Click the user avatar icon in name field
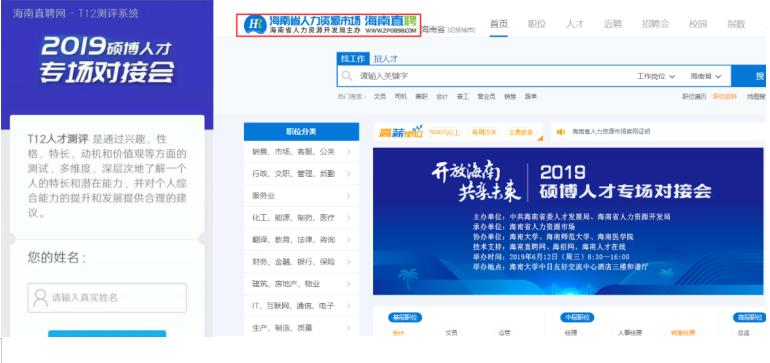770x363 pixels. click(40, 298)
